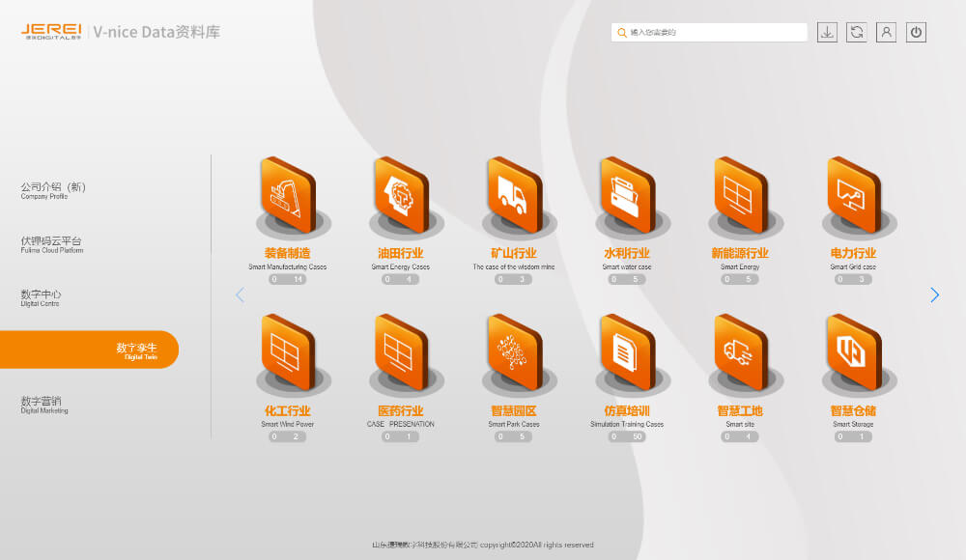The image size is (966, 560).
Task: Expand the next page with the right arrow
Action: coord(934,294)
